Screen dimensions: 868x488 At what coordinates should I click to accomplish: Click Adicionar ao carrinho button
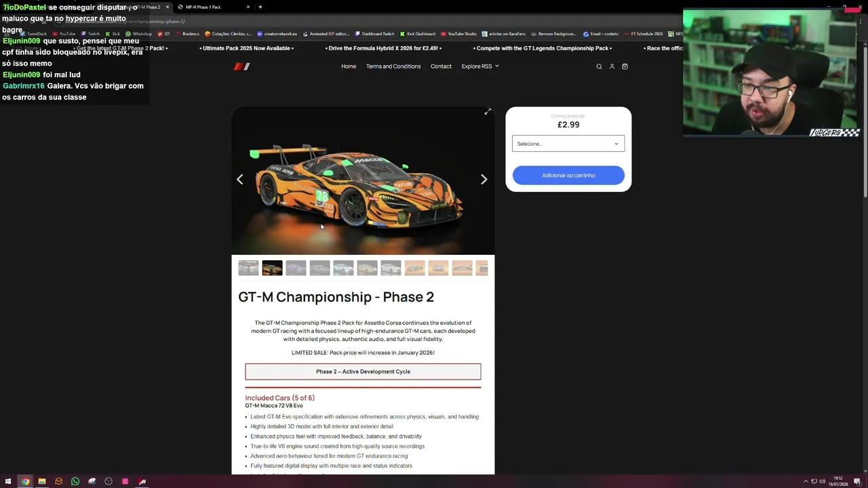pyautogui.click(x=568, y=176)
